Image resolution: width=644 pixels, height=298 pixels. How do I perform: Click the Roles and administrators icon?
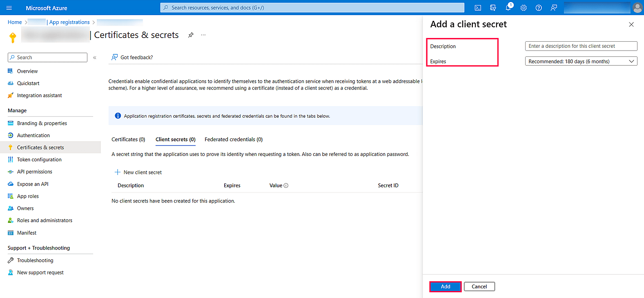point(11,220)
